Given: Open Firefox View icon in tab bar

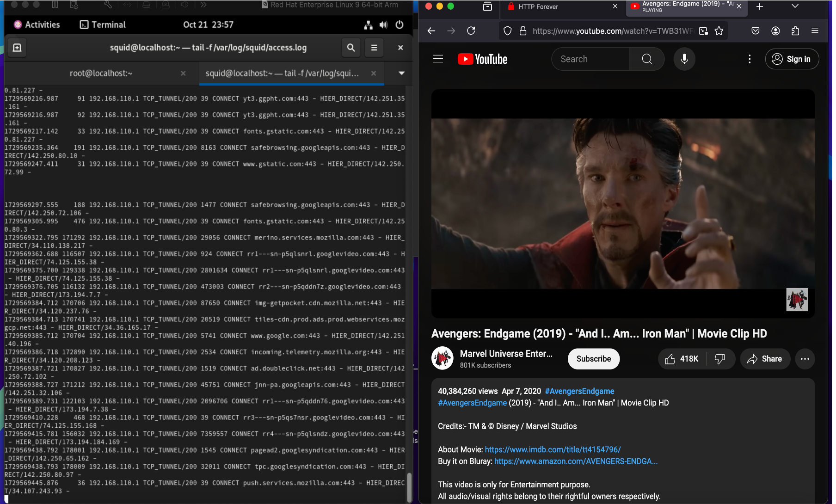Looking at the screenshot, I should click(487, 6).
